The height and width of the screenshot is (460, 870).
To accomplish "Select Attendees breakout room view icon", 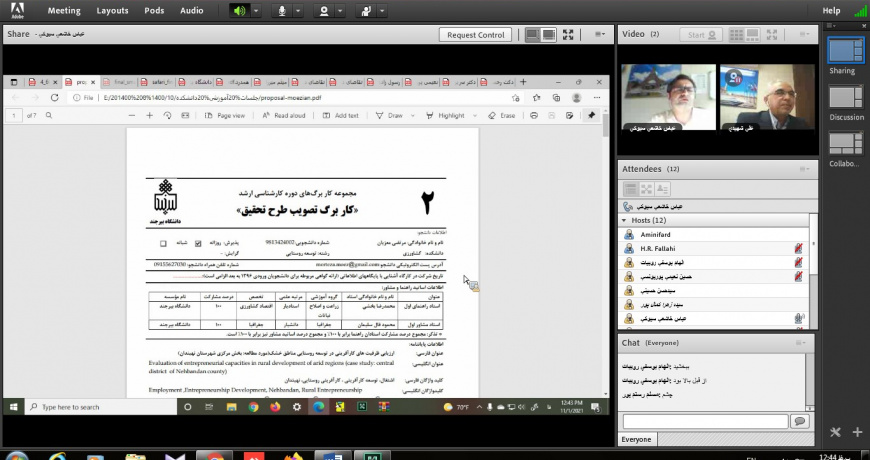I will tap(646, 189).
